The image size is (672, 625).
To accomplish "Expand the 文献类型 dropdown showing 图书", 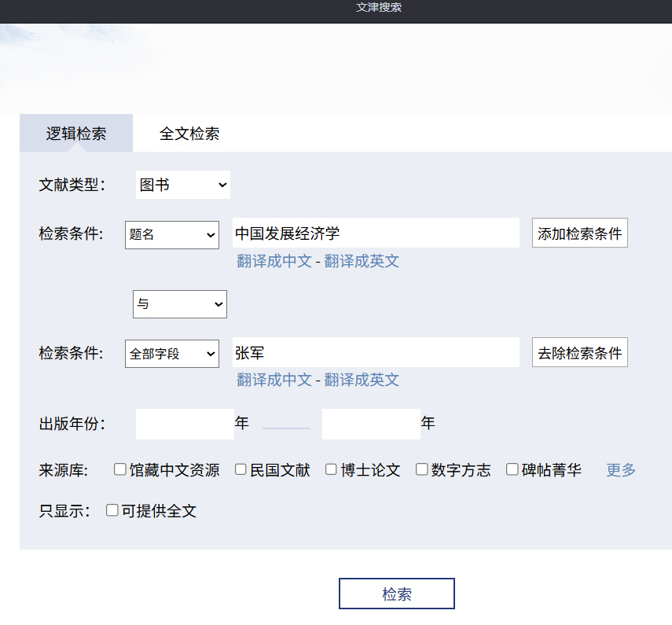I will coord(183,185).
